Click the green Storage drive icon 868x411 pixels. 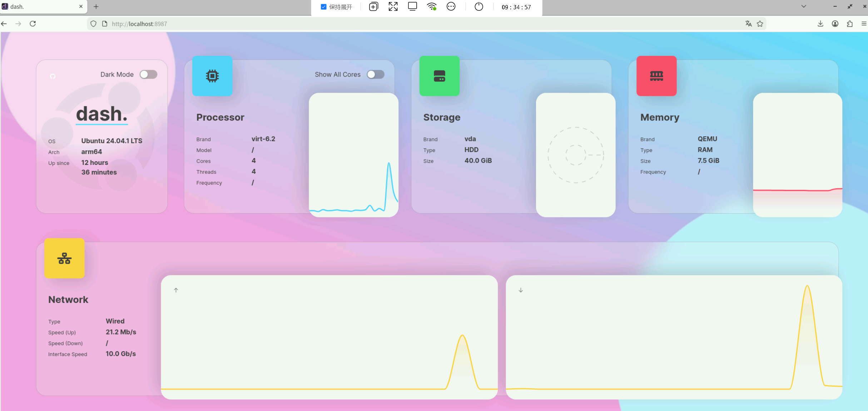(x=439, y=76)
